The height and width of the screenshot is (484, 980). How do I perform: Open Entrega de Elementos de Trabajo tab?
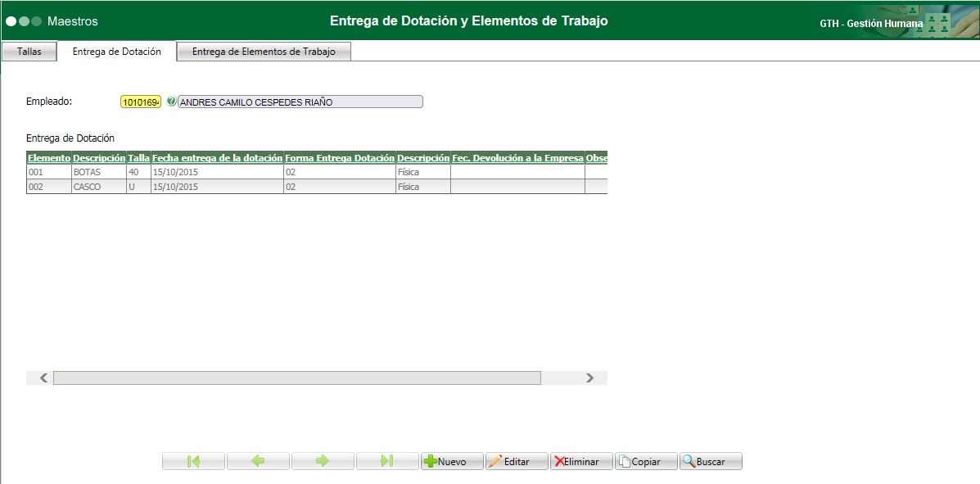click(264, 52)
